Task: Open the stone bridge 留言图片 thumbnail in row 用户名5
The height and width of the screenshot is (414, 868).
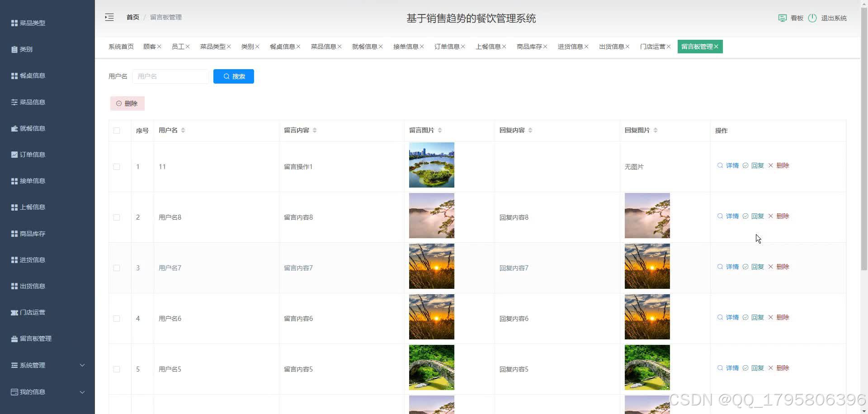Action: point(432,367)
